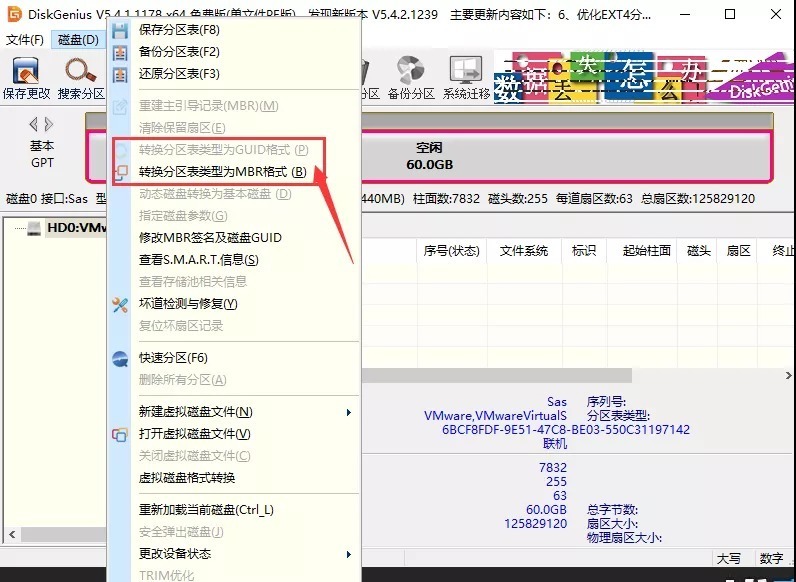The width and height of the screenshot is (796, 582).
Task: Select 查看S.M.A.R.T.信息 from the menu
Action: pos(198,260)
